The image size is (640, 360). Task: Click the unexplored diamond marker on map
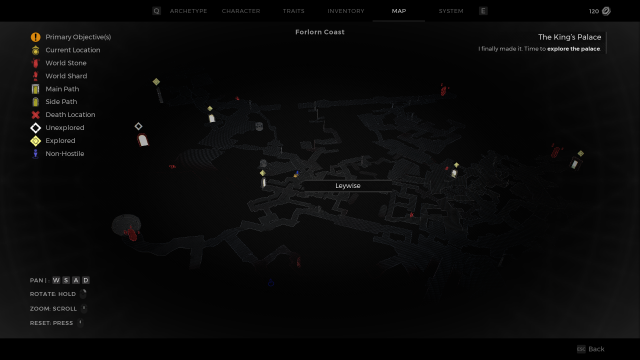click(138, 126)
